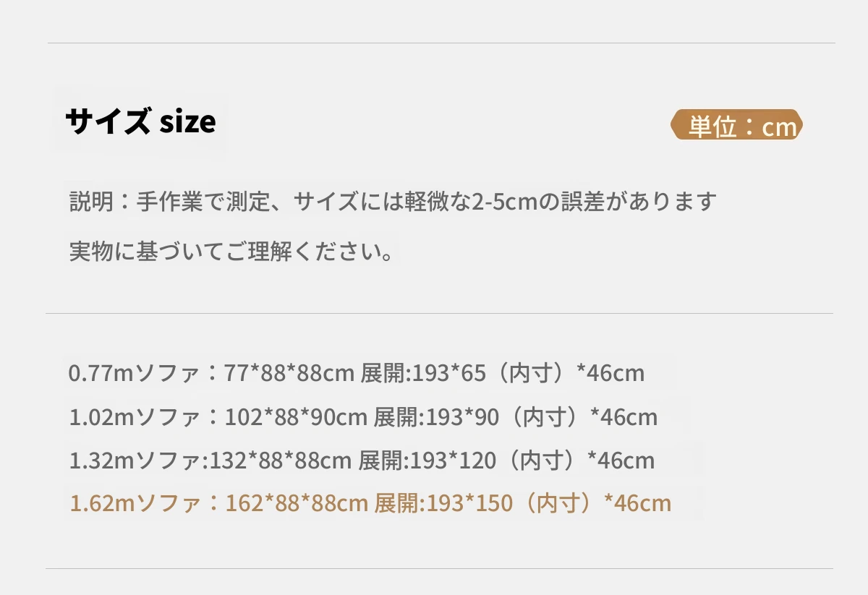Click 展開:193*65 dimension in first row
This screenshot has width=868, height=595.
click(x=426, y=373)
